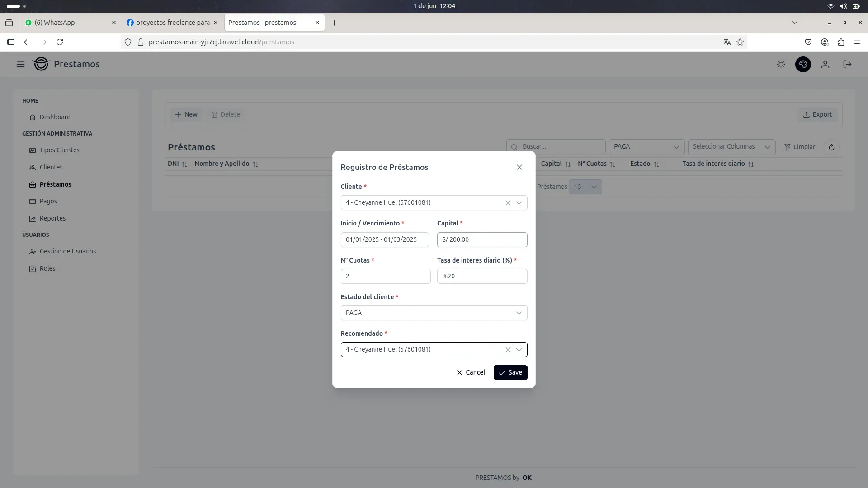Click the Capital amount input field
This screenshot has height=488, width=868.
482,239
